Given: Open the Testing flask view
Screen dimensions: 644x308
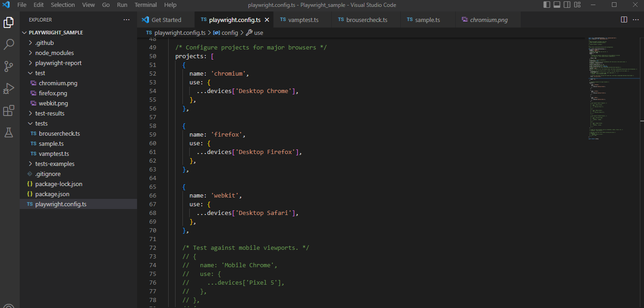Looking at the screenshot, I should [9, 132].
